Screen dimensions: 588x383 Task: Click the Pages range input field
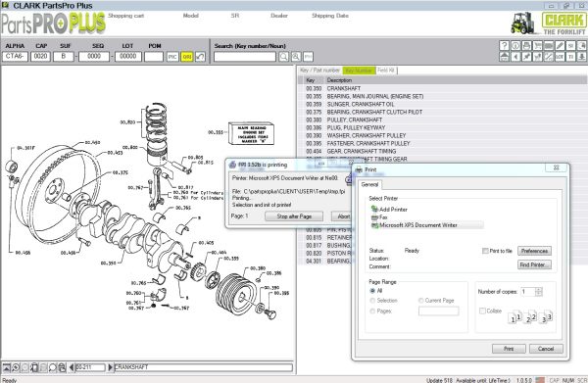[x=438, y=311]
